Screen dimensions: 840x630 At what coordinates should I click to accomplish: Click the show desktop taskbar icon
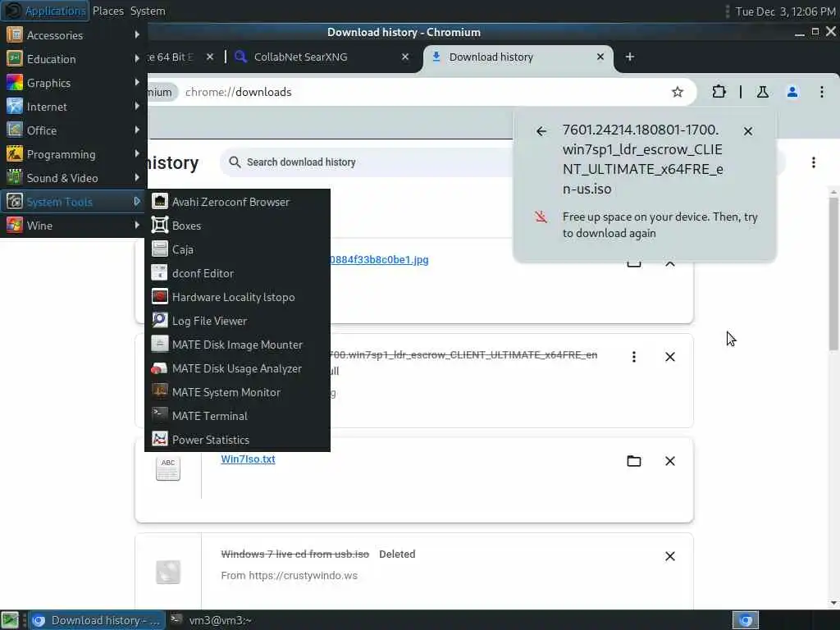10,620
